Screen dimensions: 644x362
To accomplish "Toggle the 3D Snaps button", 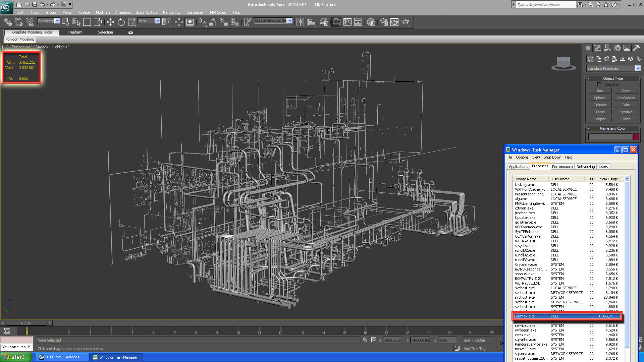I will tap(202, 22).
